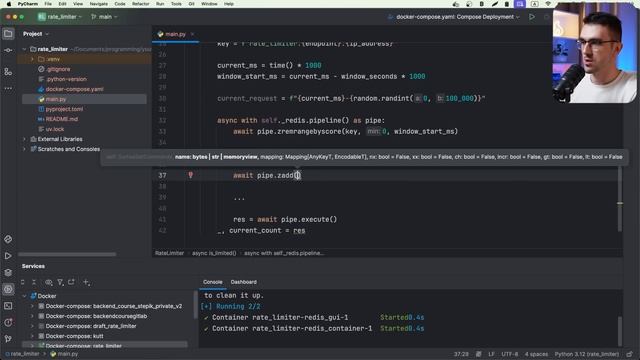Viewport: 640px width, 360px height.
Task: Click the keyboard input source menu bar icon
Action: [534, 4]
